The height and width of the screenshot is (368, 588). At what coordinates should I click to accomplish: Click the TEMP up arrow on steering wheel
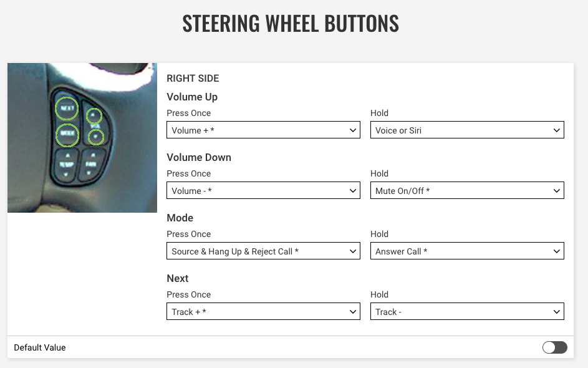coord(67,155)
